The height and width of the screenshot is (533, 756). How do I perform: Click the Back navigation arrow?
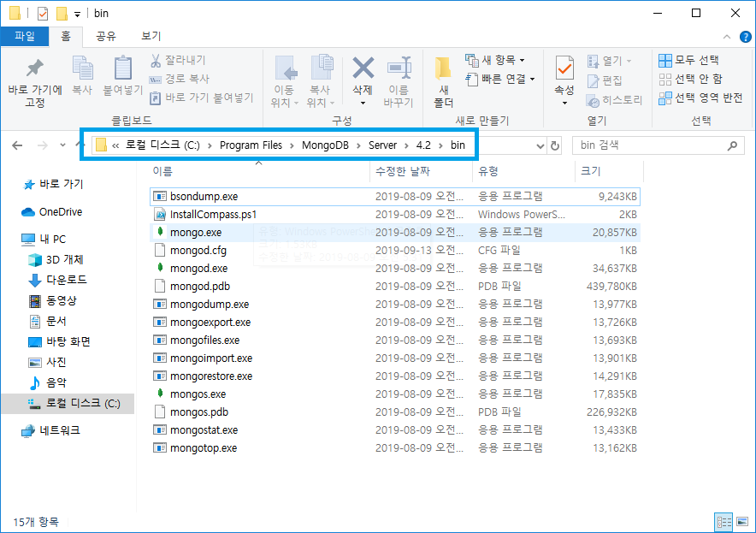click(x=17, y=145)
